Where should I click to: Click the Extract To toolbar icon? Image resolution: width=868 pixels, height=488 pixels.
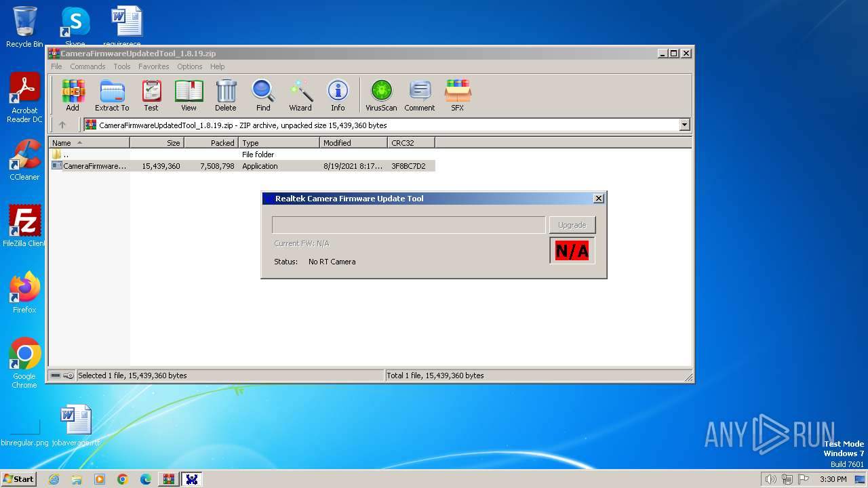pos(112,95)
